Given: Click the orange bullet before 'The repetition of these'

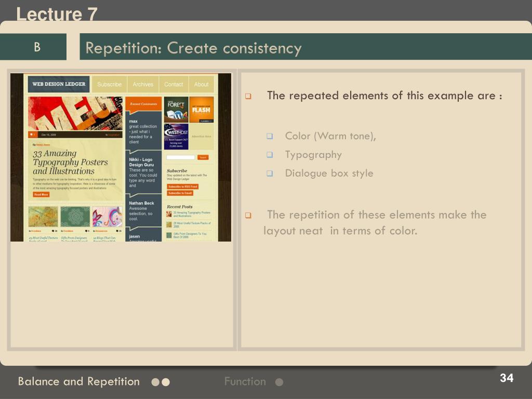Looking at the screenshot, I should (x=248, y=216).
